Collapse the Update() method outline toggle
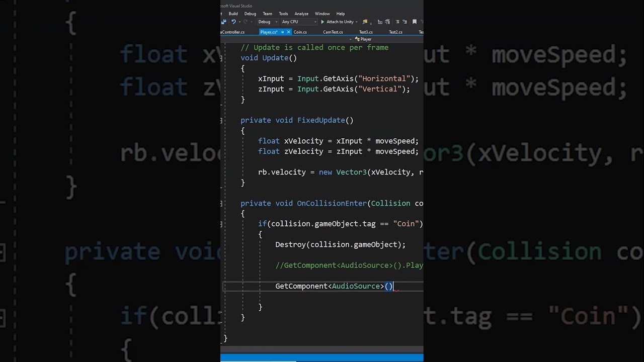This screenshot has height=362, width=644. [221, 58]
